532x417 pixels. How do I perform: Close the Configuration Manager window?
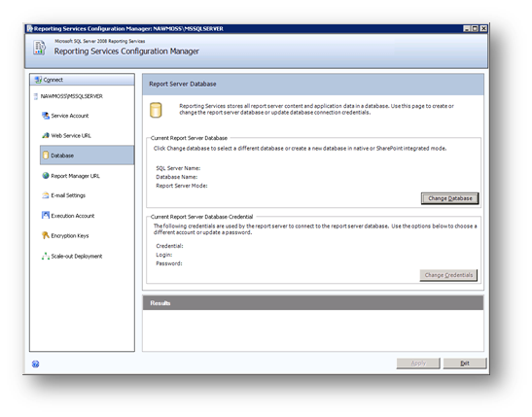[x=483, y=29]
